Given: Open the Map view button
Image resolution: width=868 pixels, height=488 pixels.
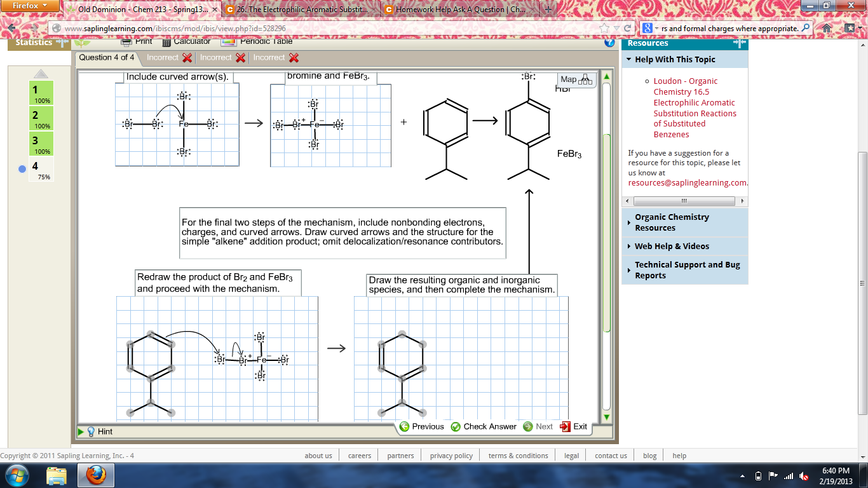Looking at the screenshot, I should point(576,79).
